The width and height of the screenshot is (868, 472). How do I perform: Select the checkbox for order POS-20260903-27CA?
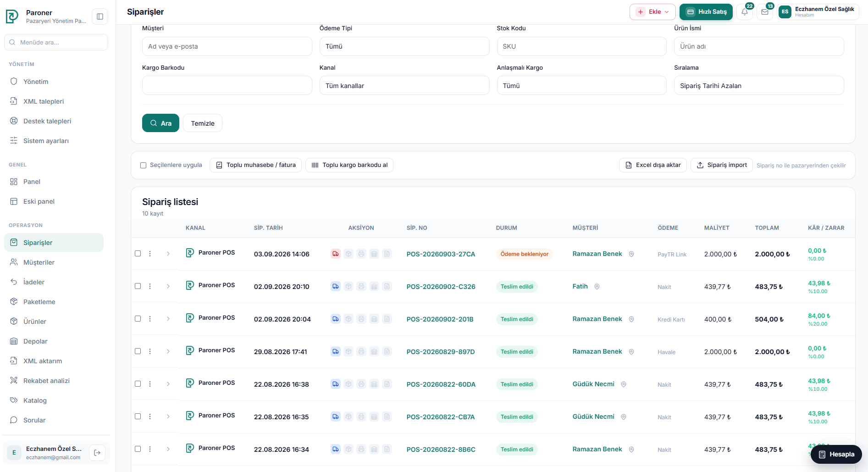(138, 253)
